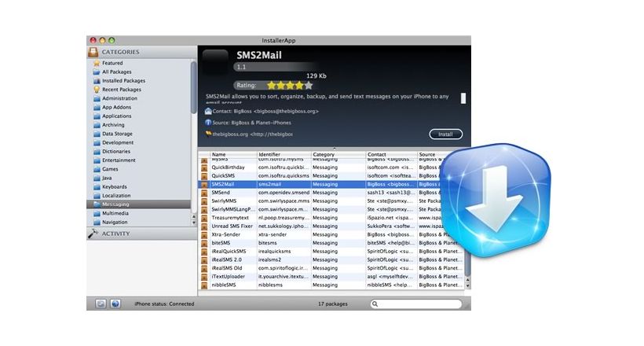Image resolution: width=644 pixels, height=346 pixels.
Task: Click the Featured star icon
Action: click(x=97, y=63)
